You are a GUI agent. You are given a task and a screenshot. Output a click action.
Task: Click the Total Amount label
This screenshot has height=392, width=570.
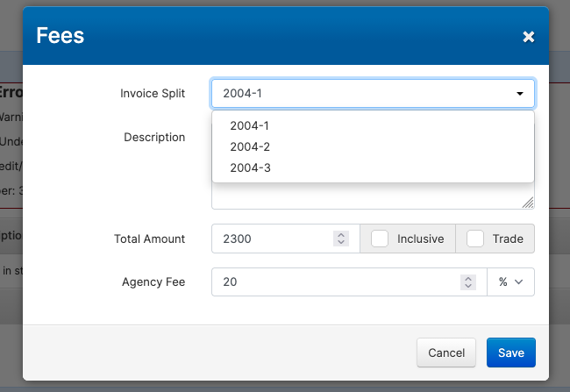pyautogui.click(x=149, y=239)
